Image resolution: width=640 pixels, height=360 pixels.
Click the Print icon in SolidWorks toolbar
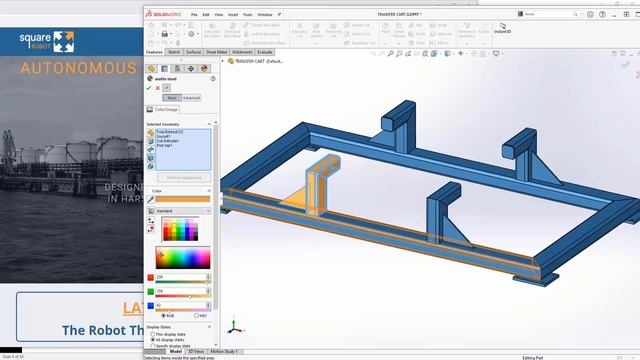tap(164, 34)
